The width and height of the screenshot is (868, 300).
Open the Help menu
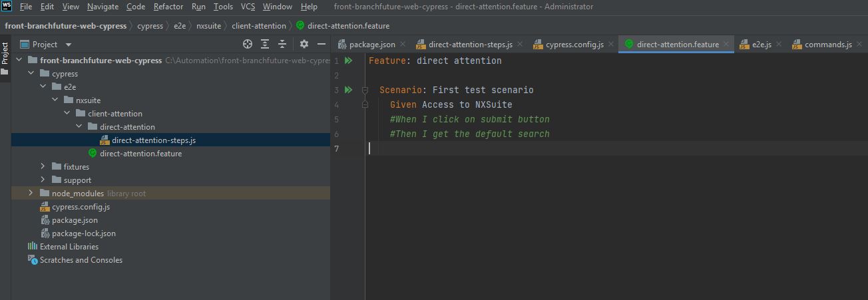[309, 7]
